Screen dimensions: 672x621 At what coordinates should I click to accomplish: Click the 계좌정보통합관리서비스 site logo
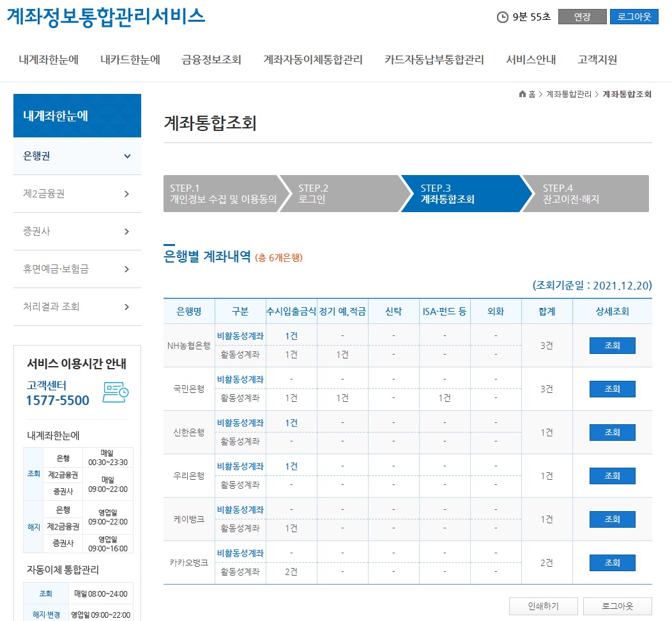(106, 17)
